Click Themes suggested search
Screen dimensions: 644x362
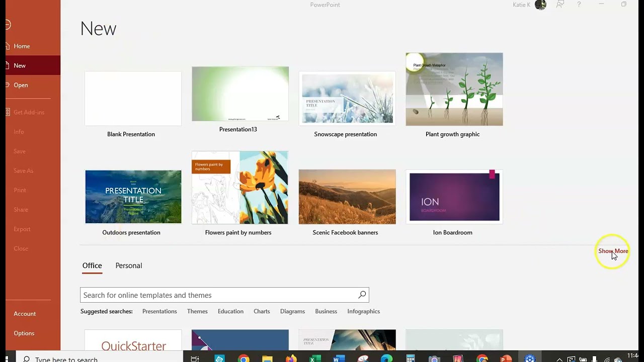197,311
